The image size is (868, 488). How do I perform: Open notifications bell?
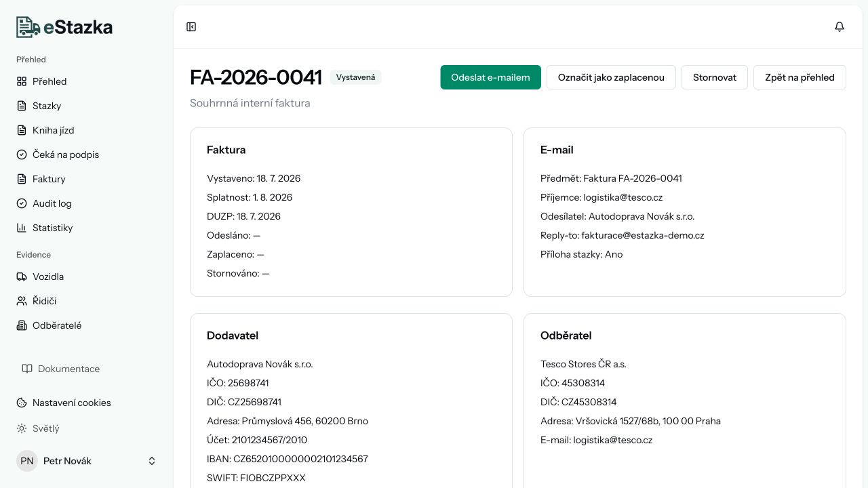click(840, 27)
